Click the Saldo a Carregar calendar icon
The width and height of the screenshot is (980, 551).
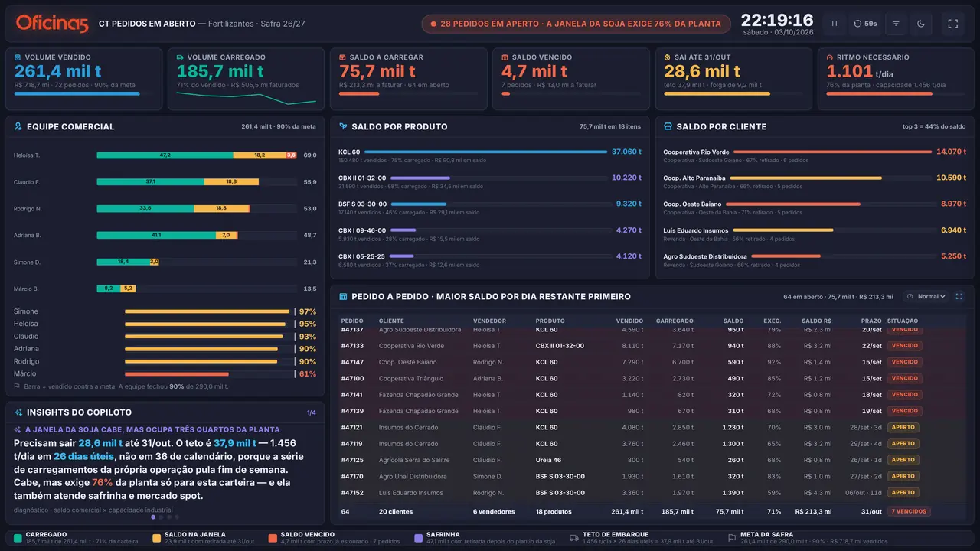coord(343,57)
